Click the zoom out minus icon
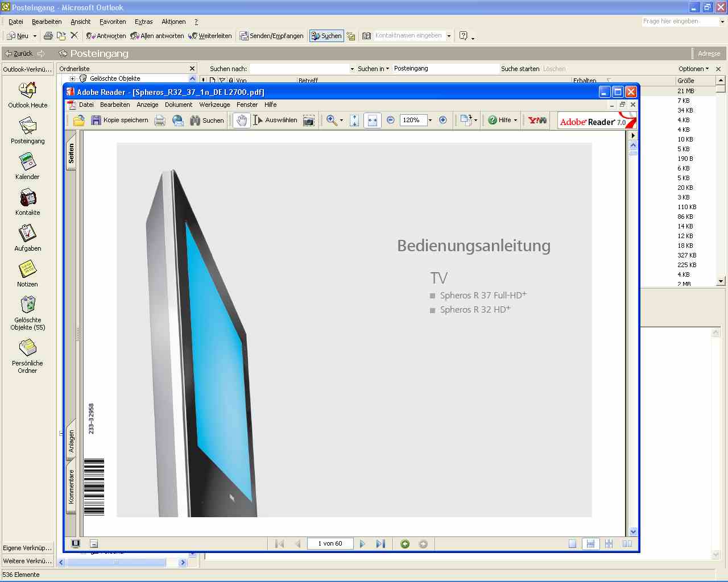The width and height of the screenshot is (728, 582). (391, 120)
